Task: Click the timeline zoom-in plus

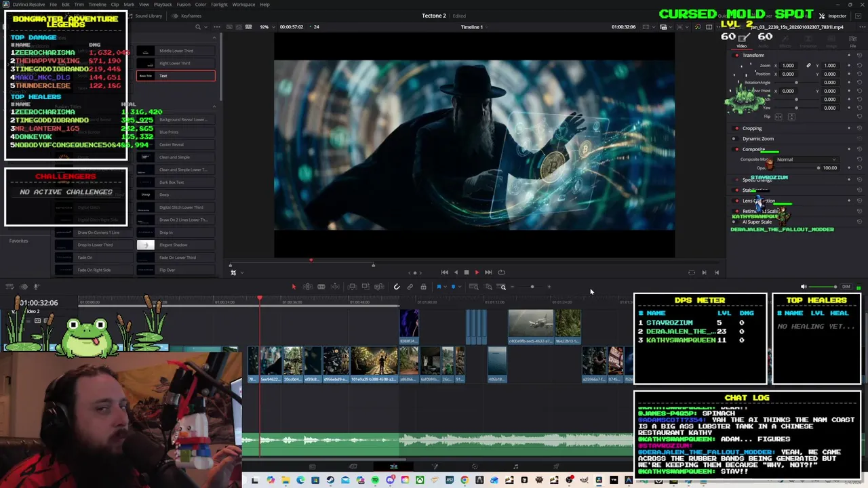Action: 549,287
